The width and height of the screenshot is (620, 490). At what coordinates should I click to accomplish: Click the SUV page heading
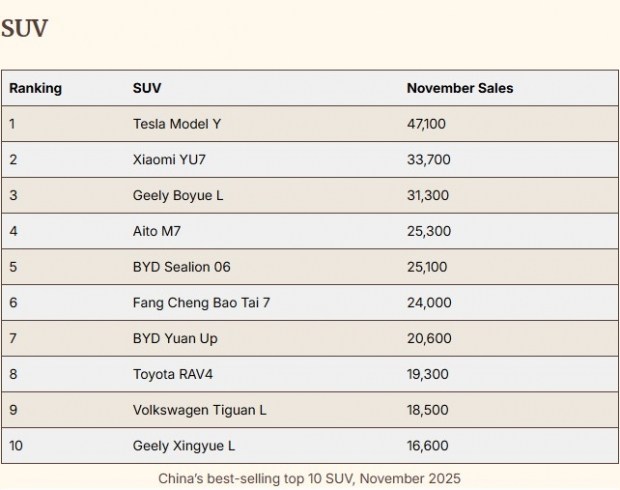24,29
